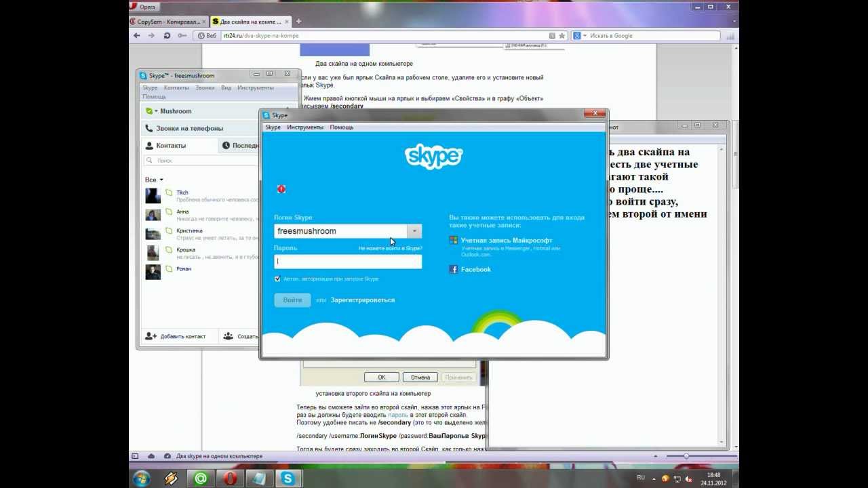868x488 pixels.
Task: Click the Opera panel toggle icon in status bar
Action: click(x=135, y=456)
